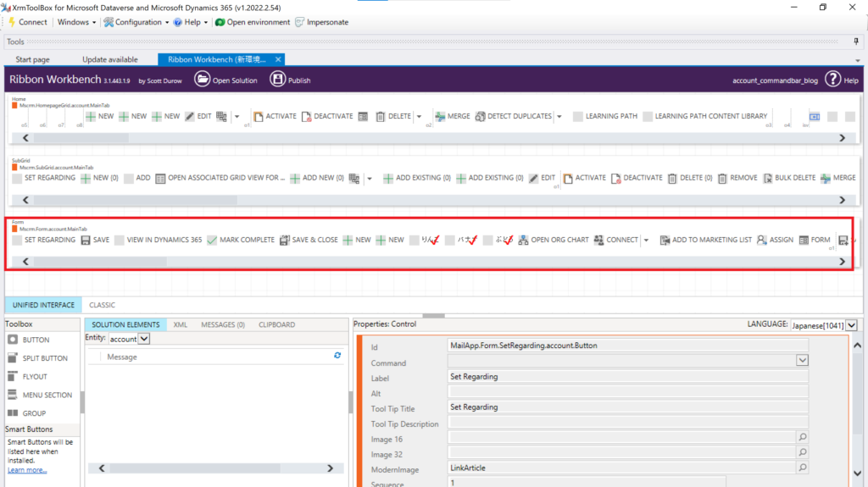Expand the Command combo box
The height and width of the screenshot is (487, 868).
click(x=802, y=361)
